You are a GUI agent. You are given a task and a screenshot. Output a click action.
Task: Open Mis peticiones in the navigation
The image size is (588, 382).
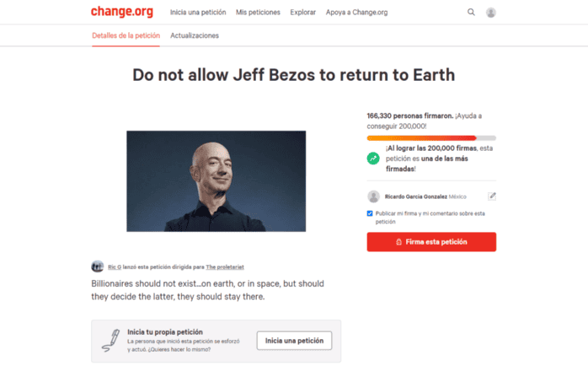258,13
